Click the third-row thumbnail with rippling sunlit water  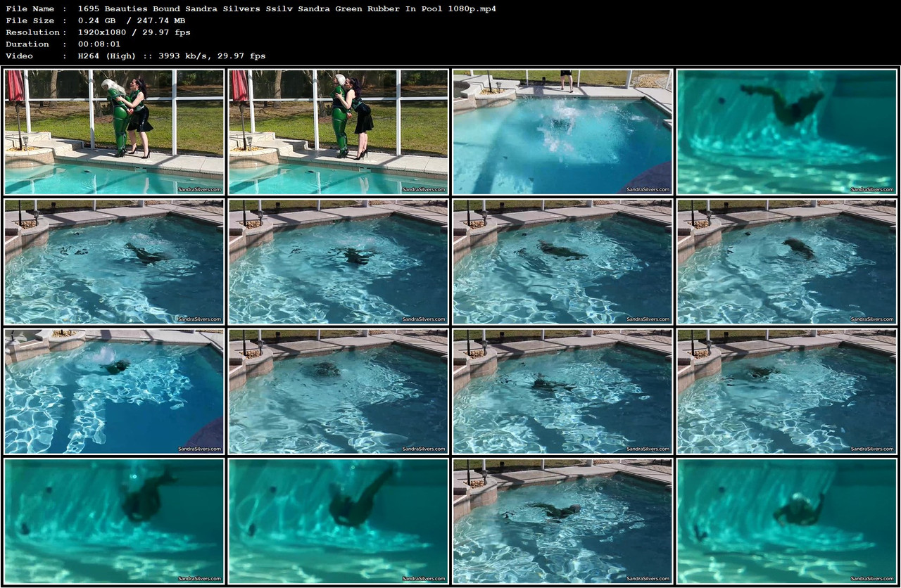(x=560, y=391)
